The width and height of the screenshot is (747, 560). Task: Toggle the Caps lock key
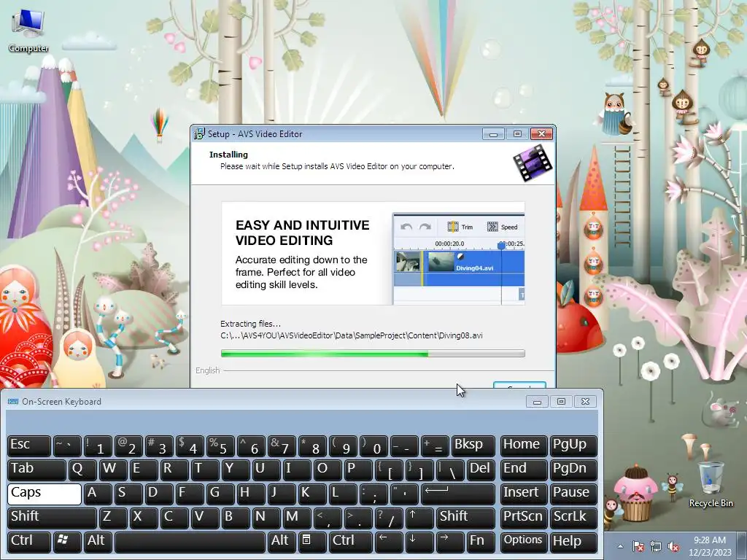[44, 494]
